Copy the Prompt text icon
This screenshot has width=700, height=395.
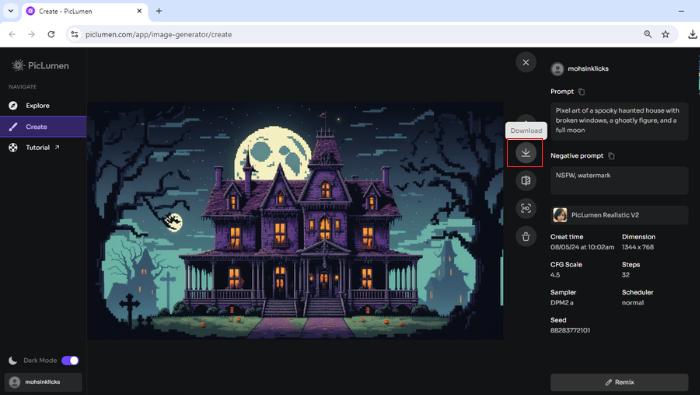581,91
